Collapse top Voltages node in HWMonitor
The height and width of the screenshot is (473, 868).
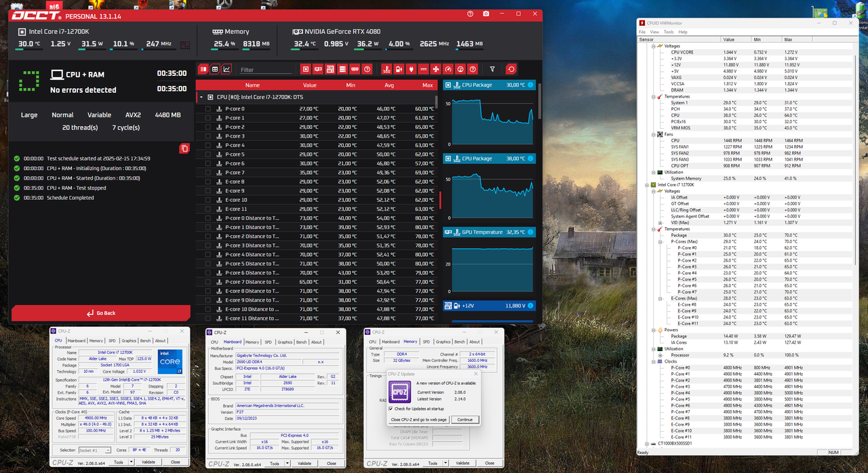pos(654,46)
